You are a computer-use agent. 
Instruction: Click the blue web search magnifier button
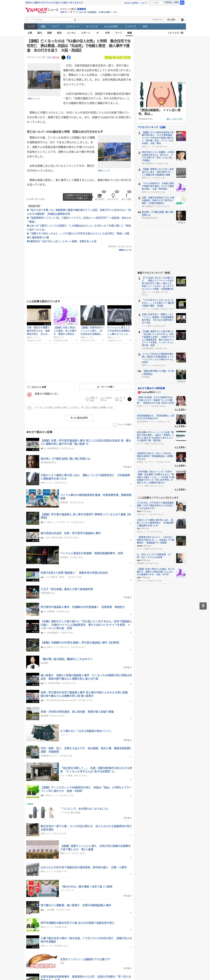click(x=182, y=3)
